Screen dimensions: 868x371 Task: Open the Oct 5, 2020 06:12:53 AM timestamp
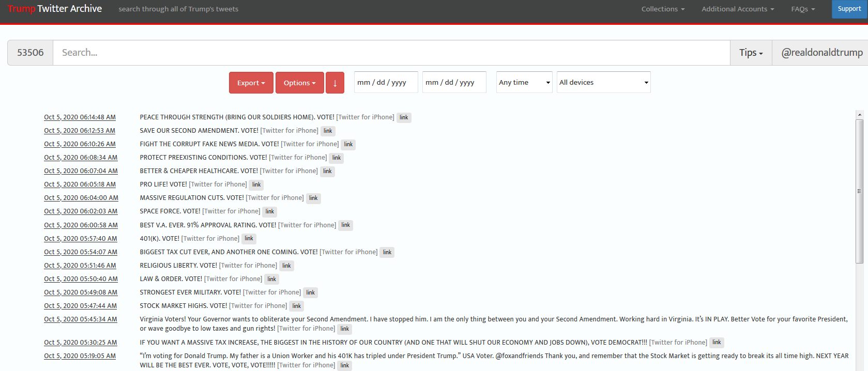pyautogui.click(x=80, y=131)
